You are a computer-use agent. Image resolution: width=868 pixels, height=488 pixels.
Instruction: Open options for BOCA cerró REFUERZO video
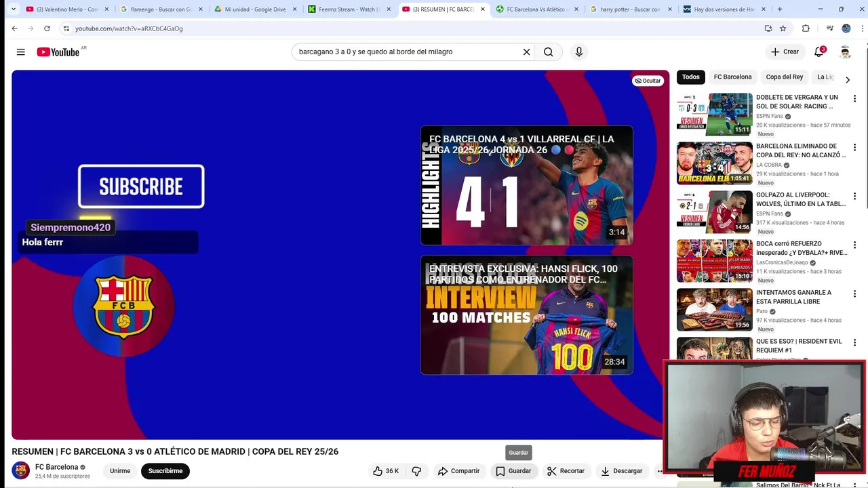point(854,245)
